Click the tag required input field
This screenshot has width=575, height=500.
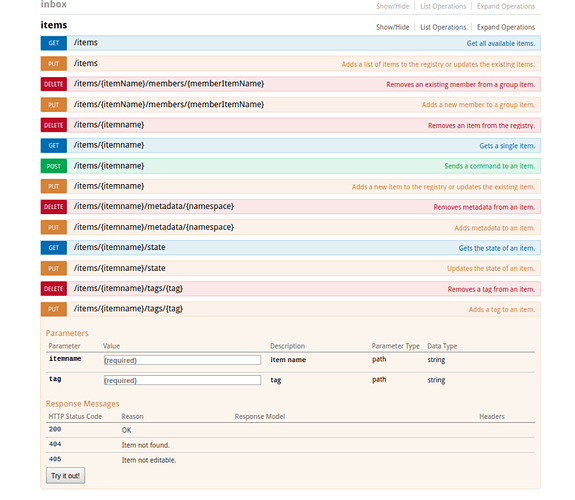click(183, 380)
